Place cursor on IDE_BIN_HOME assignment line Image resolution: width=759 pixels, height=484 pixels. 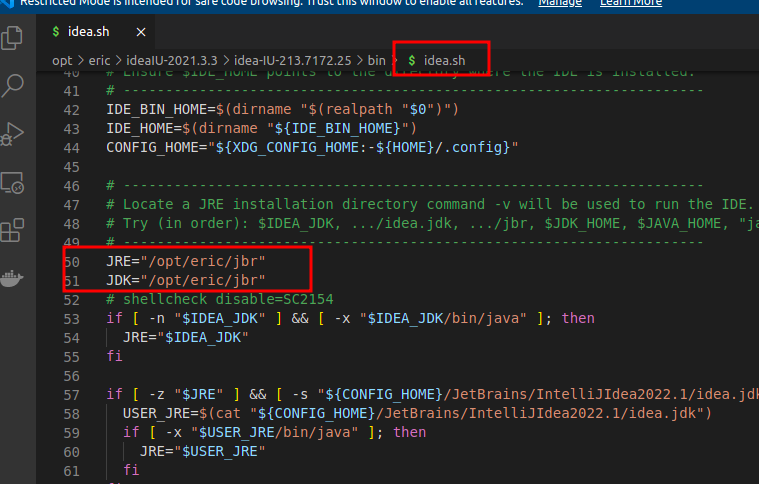282,109
